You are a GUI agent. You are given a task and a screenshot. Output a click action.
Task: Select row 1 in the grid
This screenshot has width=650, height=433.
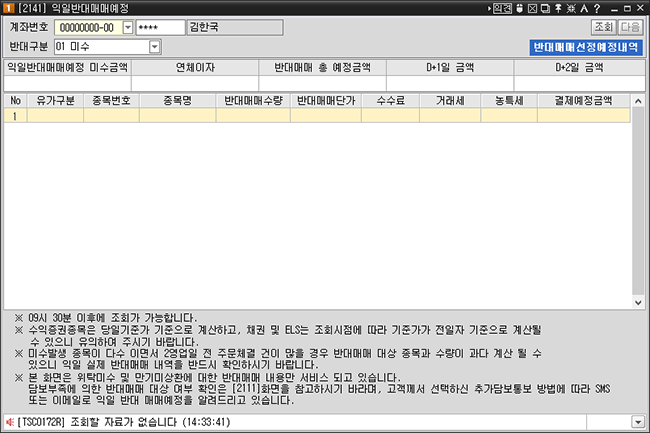[317, 116]
